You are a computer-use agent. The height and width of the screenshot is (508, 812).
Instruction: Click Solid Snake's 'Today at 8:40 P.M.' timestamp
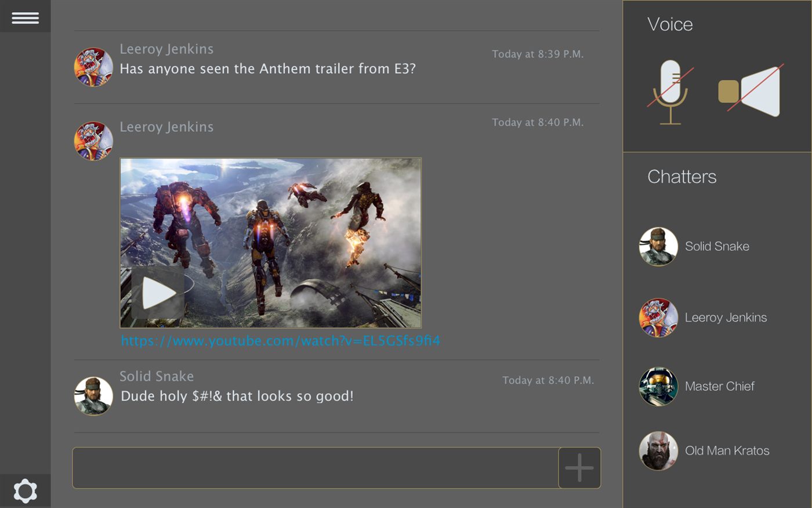(x=548, y=380)
